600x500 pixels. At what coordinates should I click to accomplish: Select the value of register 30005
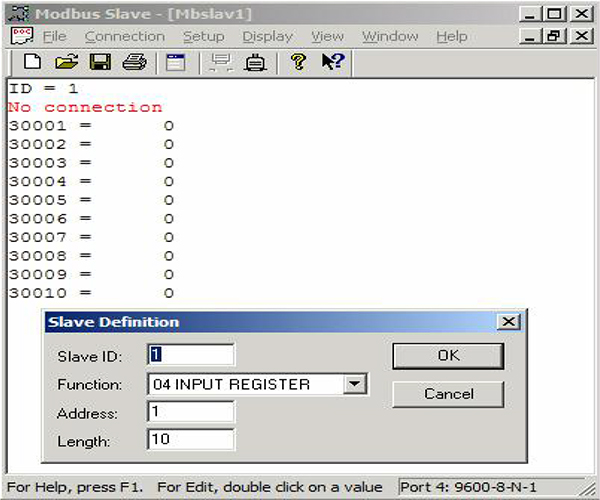click(x=169, y=200)
